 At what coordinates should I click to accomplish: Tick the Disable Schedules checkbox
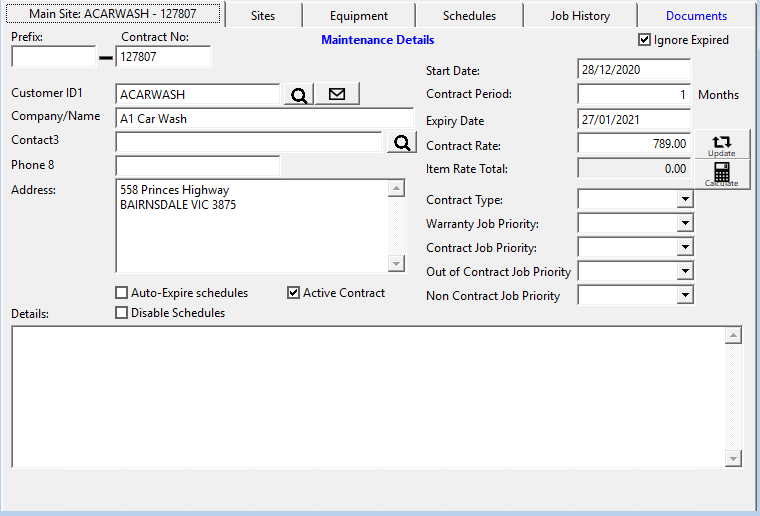[x=122, y=313]
